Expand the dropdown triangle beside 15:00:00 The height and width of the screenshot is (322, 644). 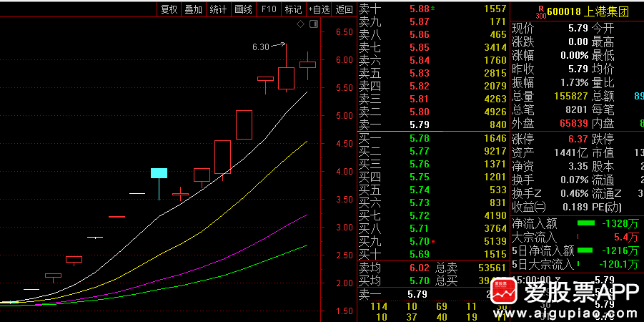[x=557, y=279]
